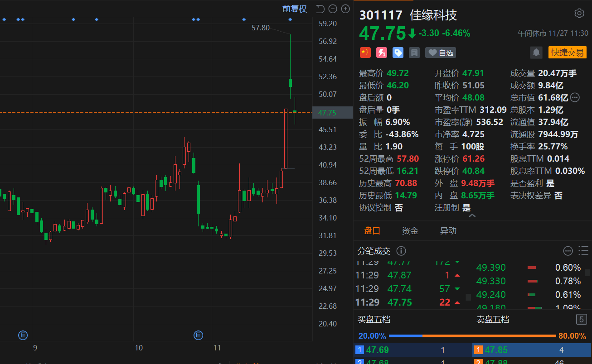Open the info icon beside 分笔成交
Image resolution: width=592 pixels, height=364 pixels.
401,251
